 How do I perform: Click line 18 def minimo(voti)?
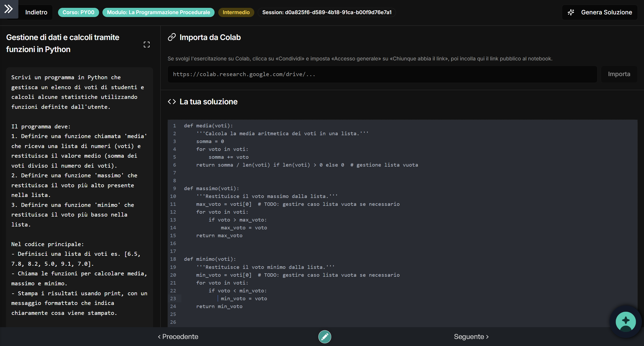point(210,259)
